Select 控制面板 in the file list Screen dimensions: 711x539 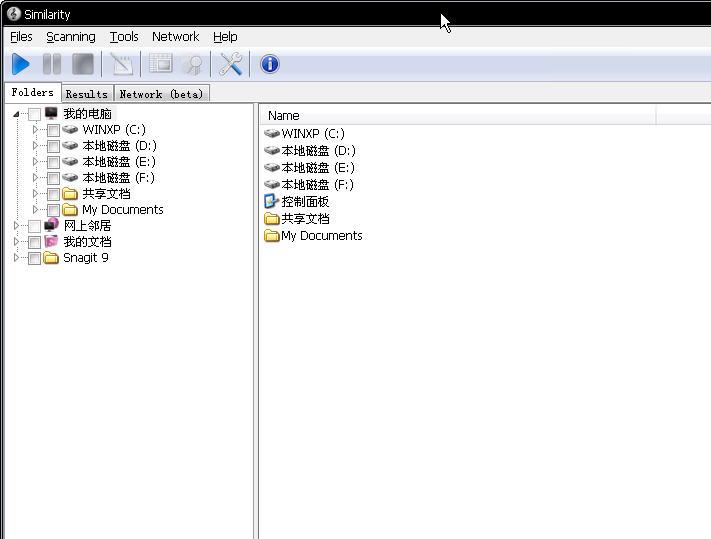coord(304,202)
